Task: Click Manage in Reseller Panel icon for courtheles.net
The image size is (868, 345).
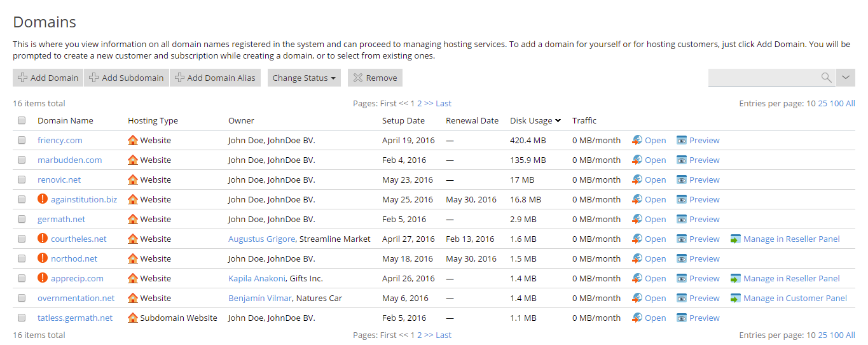Action: point(736,239)
